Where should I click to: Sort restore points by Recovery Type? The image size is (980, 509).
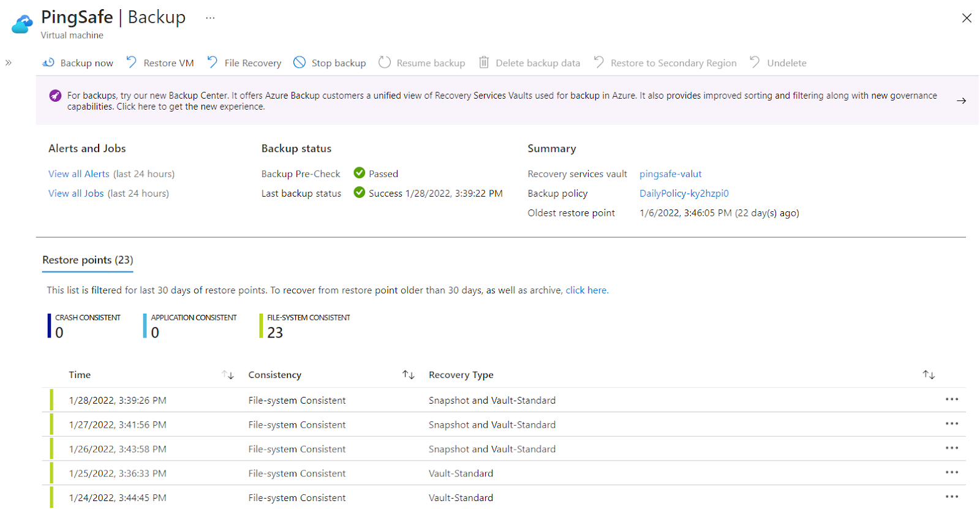929,375
